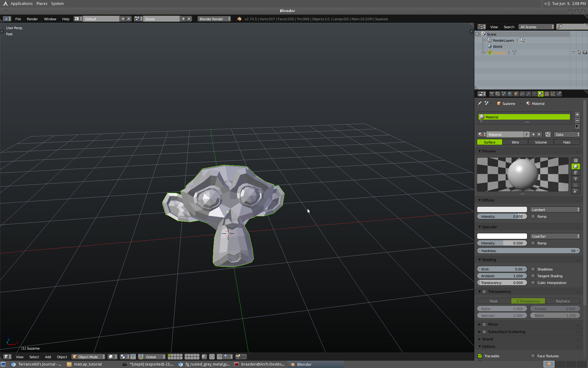The width and height of the screenshot is (588, 368).
Task: Enable Cubic Interpolation checkbox
Action: coord(533,282)
